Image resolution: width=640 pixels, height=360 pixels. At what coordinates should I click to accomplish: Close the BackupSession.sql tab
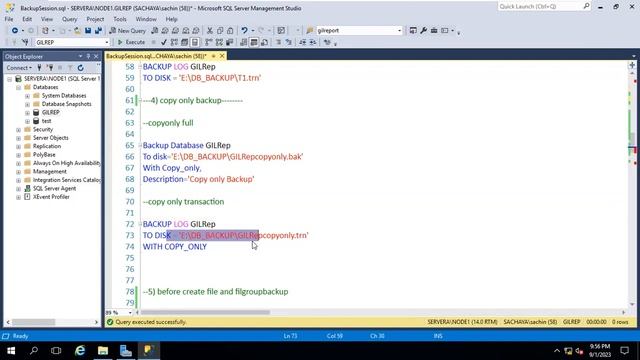222,56
